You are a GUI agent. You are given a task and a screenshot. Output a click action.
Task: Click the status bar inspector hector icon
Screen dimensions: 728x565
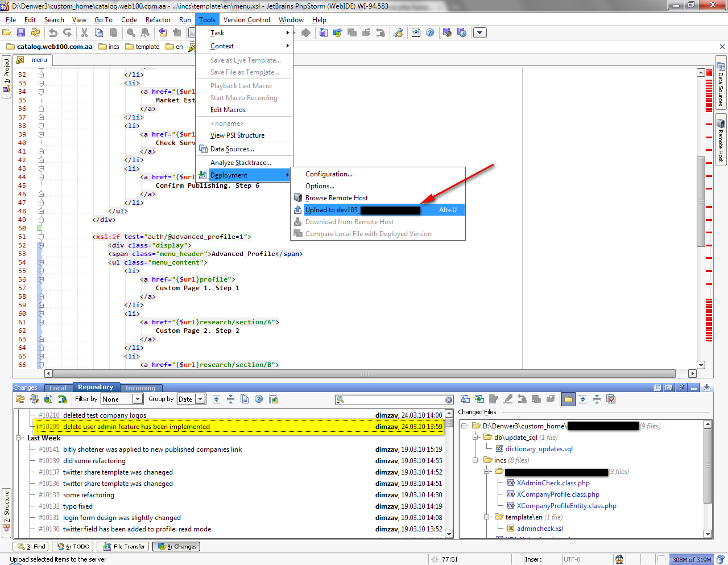coord(619,559)
